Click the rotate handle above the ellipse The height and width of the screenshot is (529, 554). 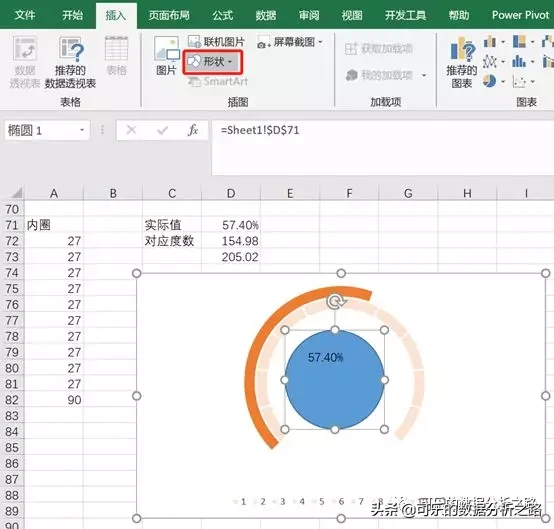(335, 302)
